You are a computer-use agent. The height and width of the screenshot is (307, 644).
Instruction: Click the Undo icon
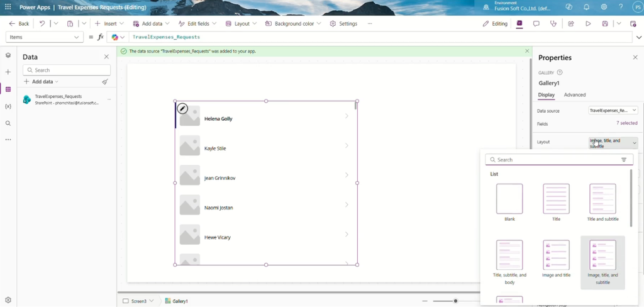tap(42, 24)
